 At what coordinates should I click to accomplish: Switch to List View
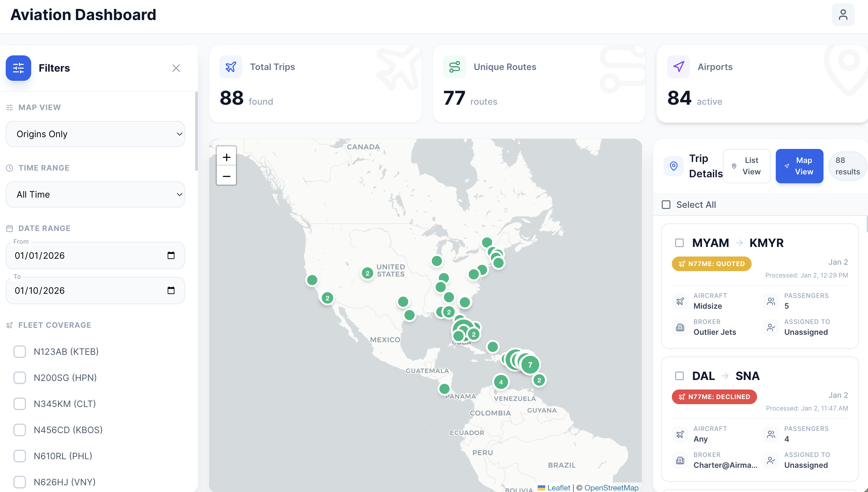tap(747, 166)
